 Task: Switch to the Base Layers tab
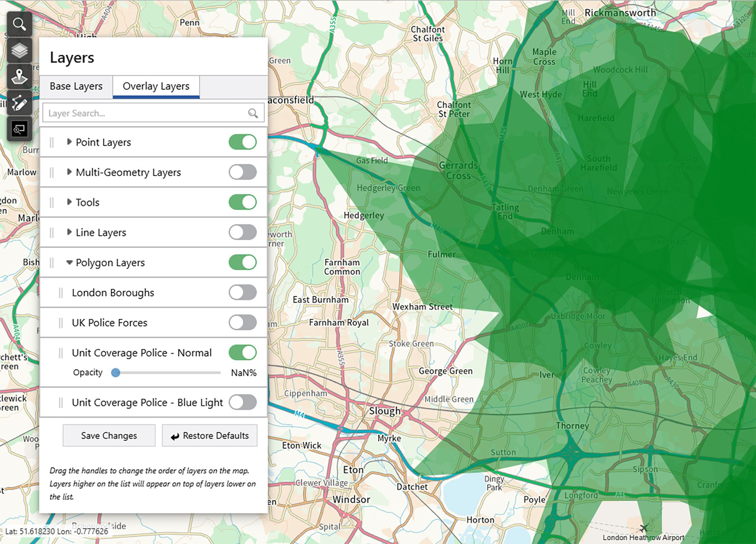(76, 86)
